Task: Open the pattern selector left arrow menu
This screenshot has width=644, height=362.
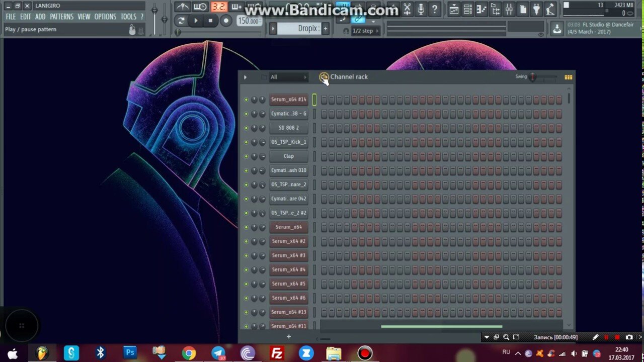Action: 273,29
